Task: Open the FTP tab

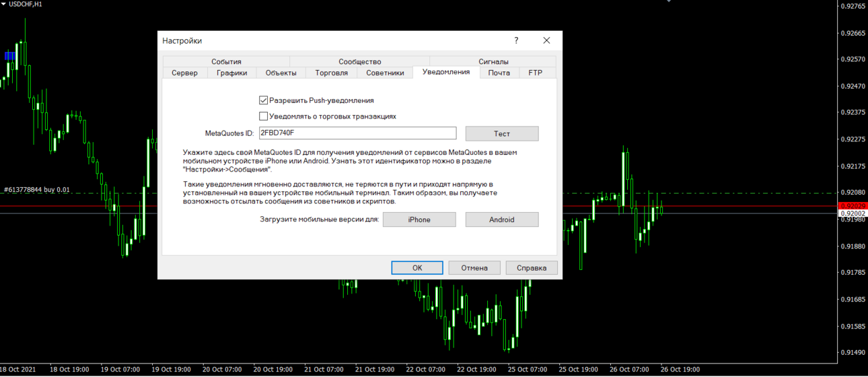Action: [x=536, y=73]
